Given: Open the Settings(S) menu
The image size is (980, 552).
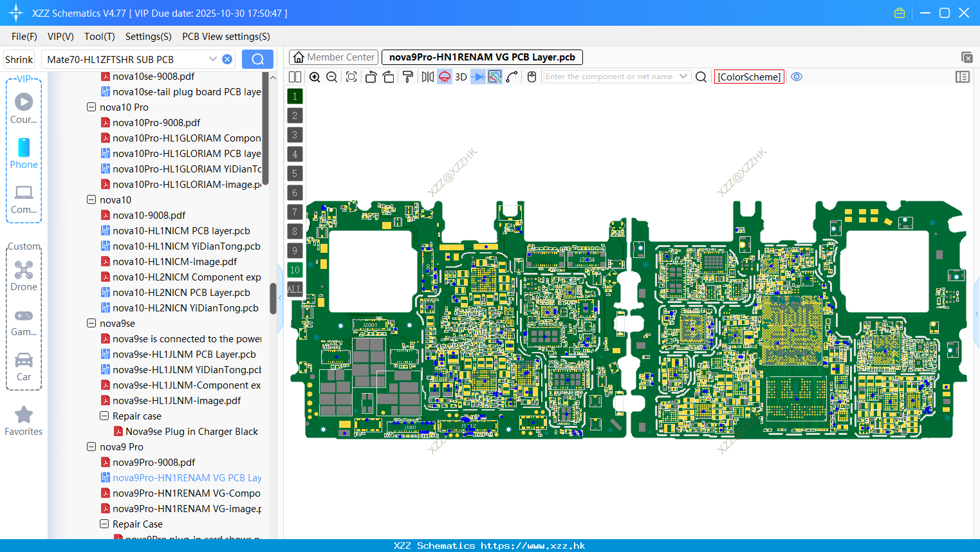Looking at the screenshot, I should pos(149,37).
